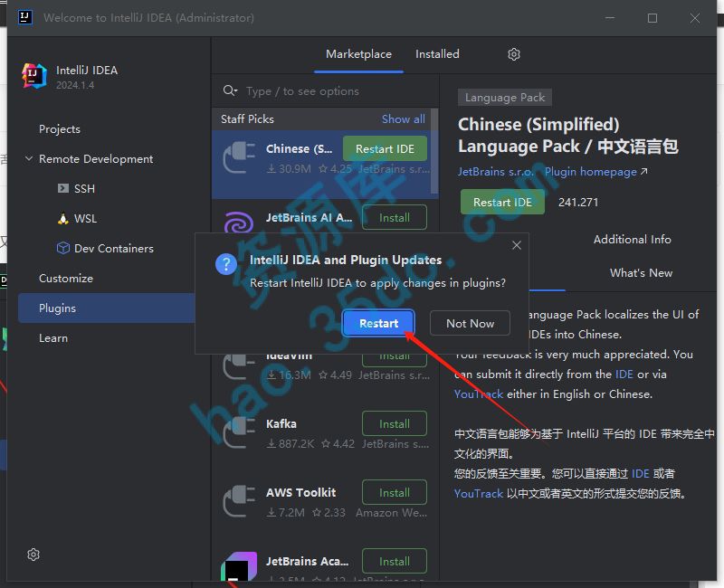Choose Not Now in the update dialog
Screen dimensions: 724x588
tap(470, 323)
